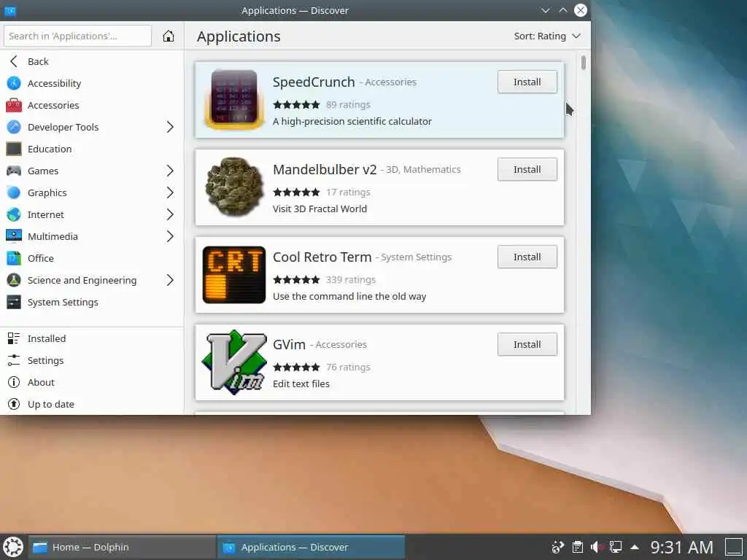This screenshot has height=560, width=747.
Task: Open the Mandelbulber v2 fractal thumbnail
Action: (234, 187)
